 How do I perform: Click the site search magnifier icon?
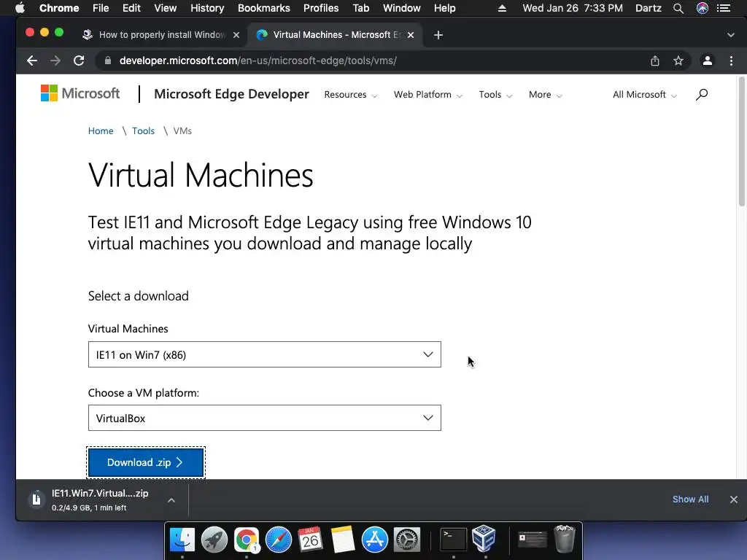coord(702,94)
